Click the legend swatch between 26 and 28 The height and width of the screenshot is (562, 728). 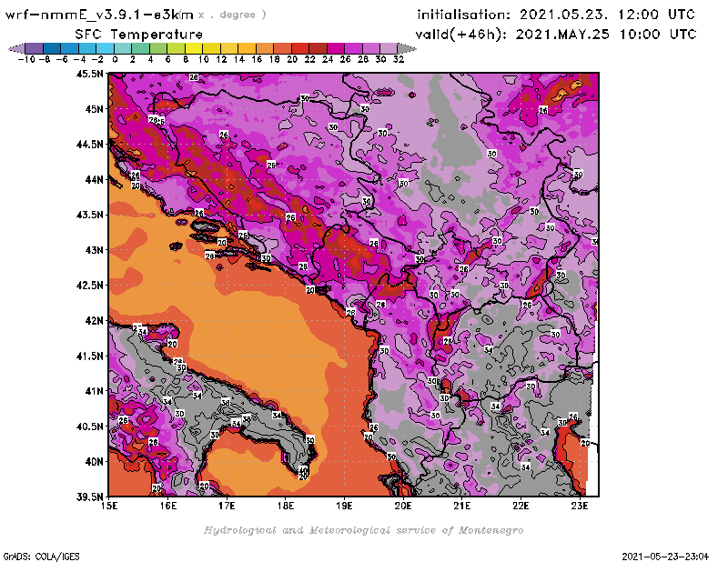[353, 48]
